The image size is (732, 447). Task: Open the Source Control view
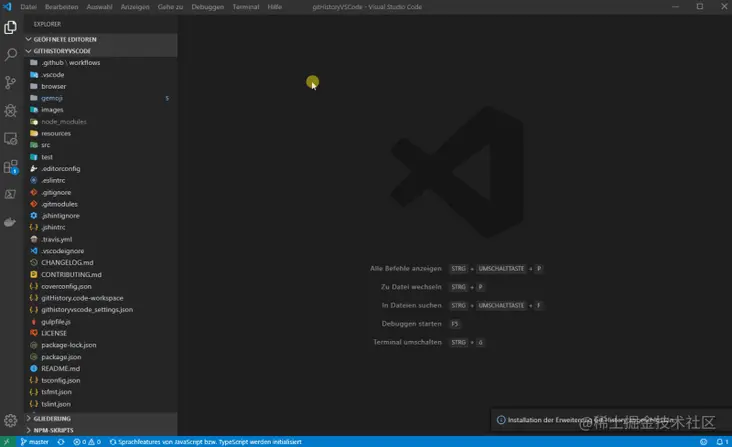(10, 83)
